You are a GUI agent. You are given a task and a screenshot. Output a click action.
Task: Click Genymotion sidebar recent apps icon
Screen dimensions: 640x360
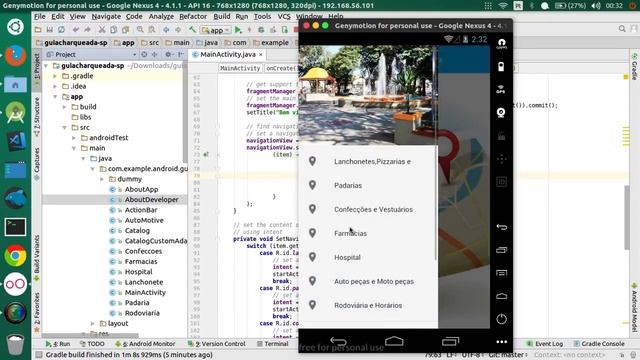tap(502, 250)
